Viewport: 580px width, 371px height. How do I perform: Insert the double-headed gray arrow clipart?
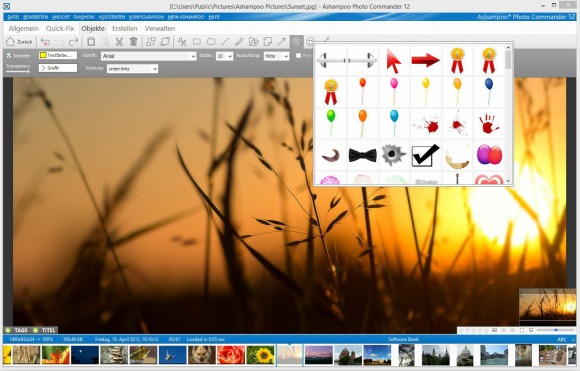pos(347,60)
